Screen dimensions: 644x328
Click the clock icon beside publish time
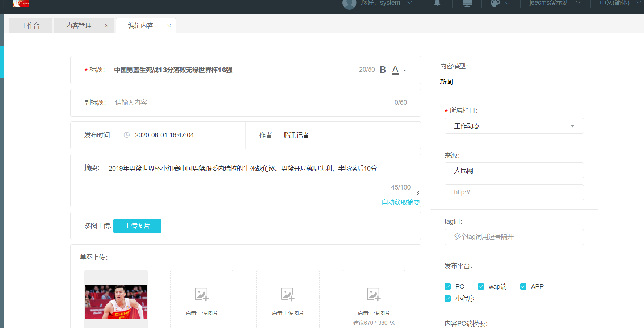(127, 135)
